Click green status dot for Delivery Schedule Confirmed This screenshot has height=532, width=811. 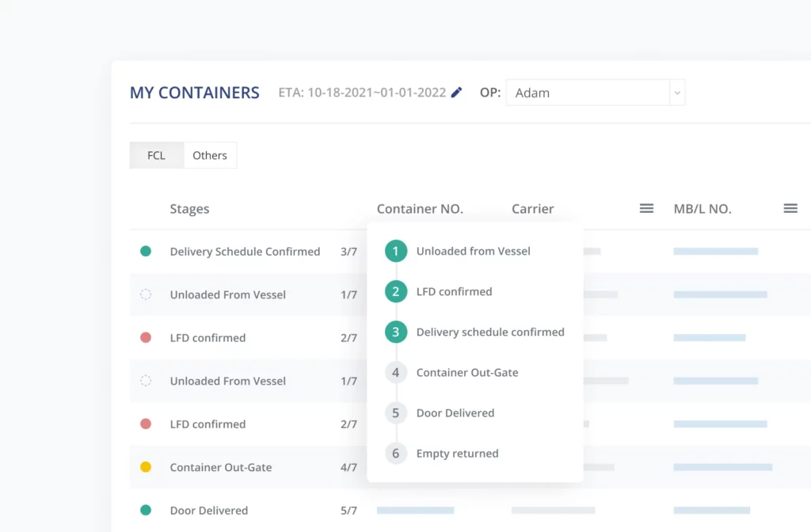click(x=146, y=252)
